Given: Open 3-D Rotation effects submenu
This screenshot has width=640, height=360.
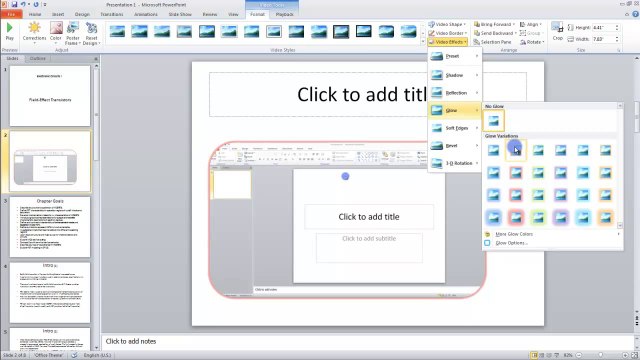Looking at the screenshot, I should [x=455, y=163].
